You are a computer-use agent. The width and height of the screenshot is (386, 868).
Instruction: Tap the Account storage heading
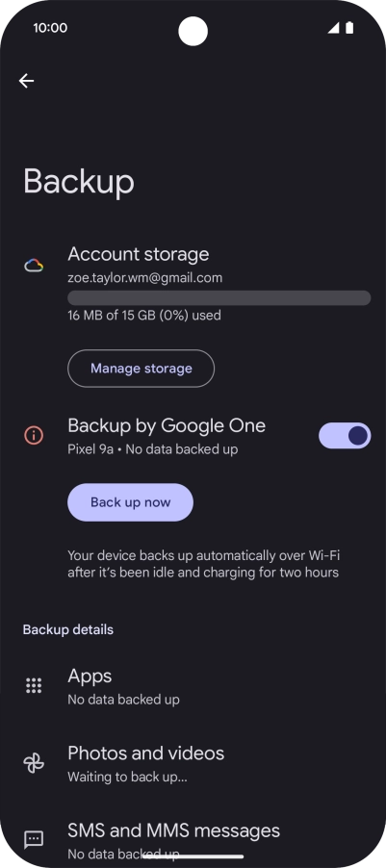click(x=139, y=254)
